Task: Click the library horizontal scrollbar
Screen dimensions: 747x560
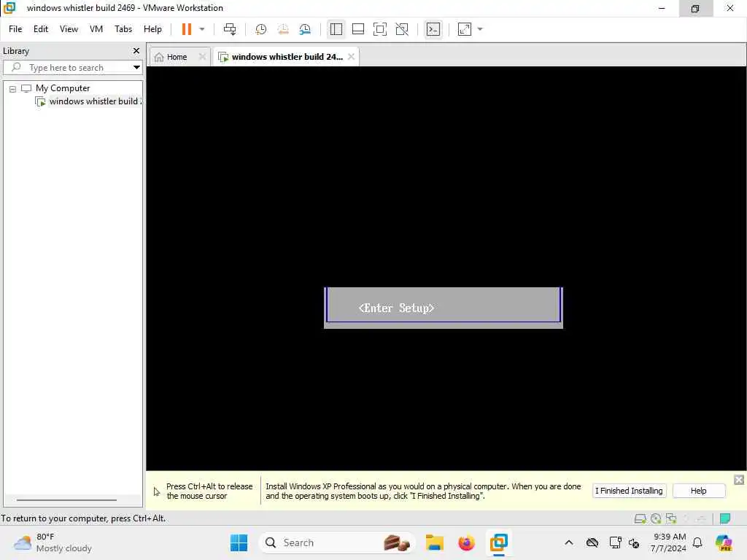Action: [66, 500]
